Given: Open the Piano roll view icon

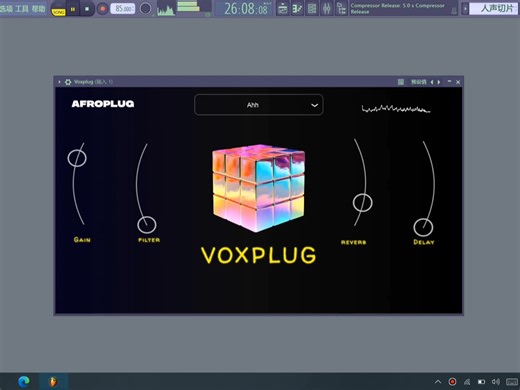Looking at the screenshot, I should (297, 8).
